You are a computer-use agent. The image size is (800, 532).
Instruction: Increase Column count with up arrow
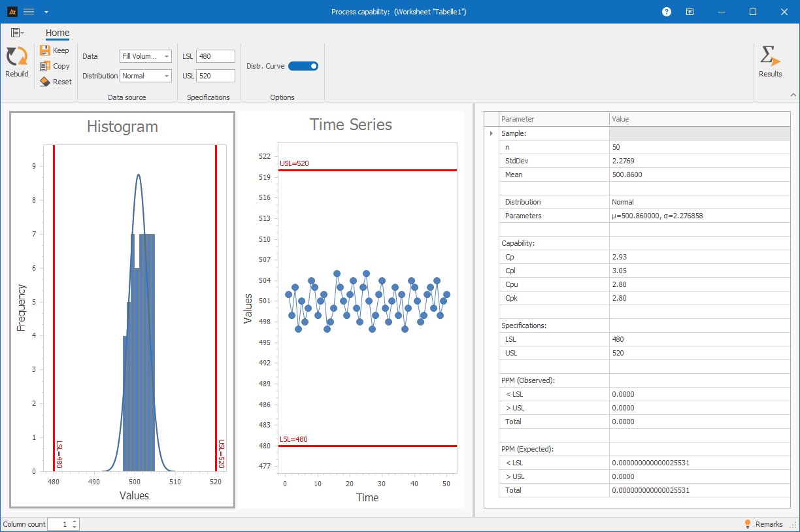click(75, 522)
